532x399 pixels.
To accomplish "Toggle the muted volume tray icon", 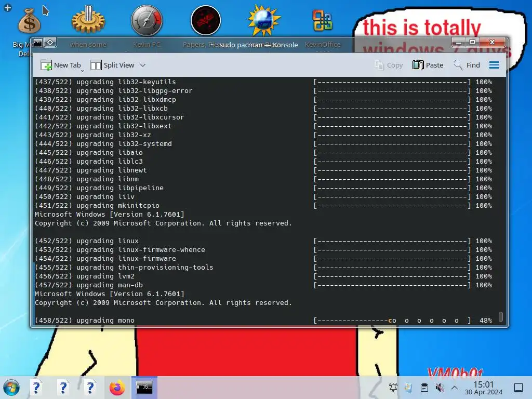I will [x=440, y=388].
